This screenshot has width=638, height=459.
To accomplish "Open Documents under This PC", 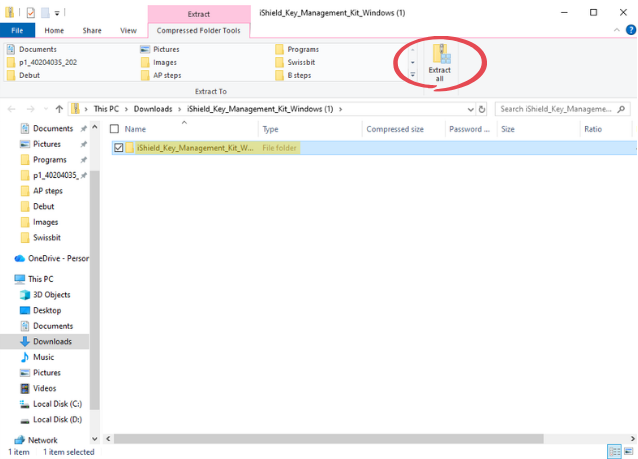I will pos(53,326).
